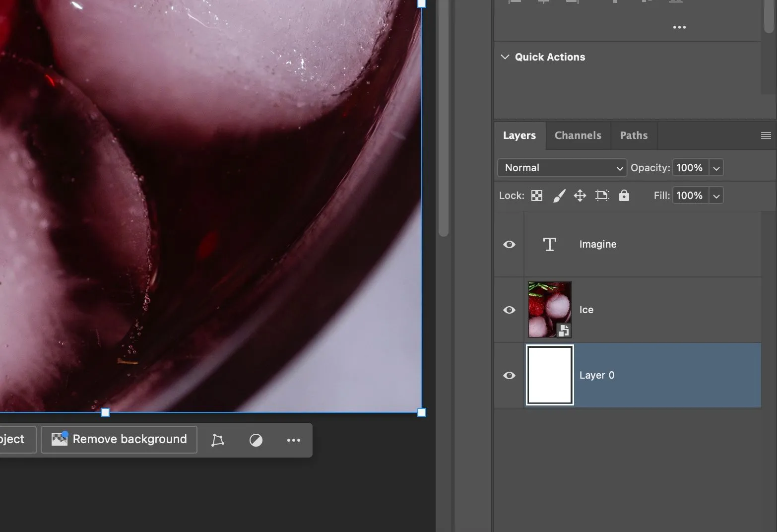777x532 pixels.
Task: Lock position move icon
Action: (x=580, y=196)
